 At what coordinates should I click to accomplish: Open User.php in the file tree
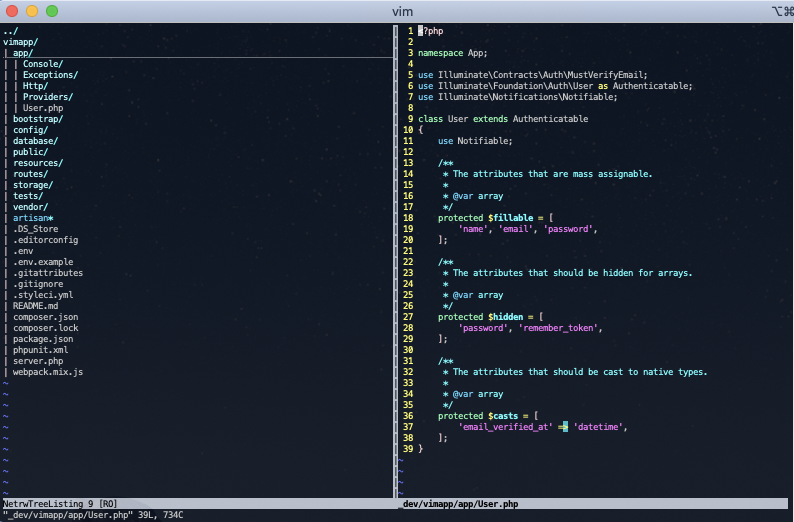42,108
